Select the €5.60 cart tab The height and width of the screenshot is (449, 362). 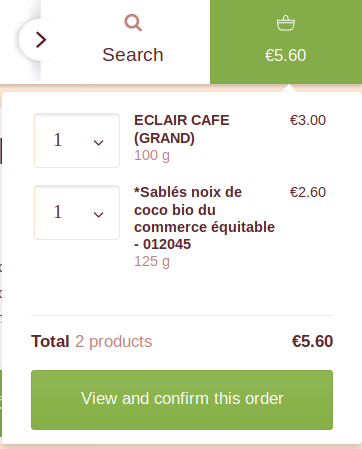(x=286, y=42)
